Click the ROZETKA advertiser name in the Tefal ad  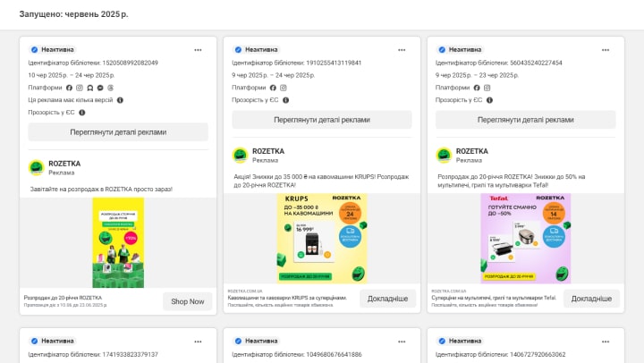(x=471, y=151)
